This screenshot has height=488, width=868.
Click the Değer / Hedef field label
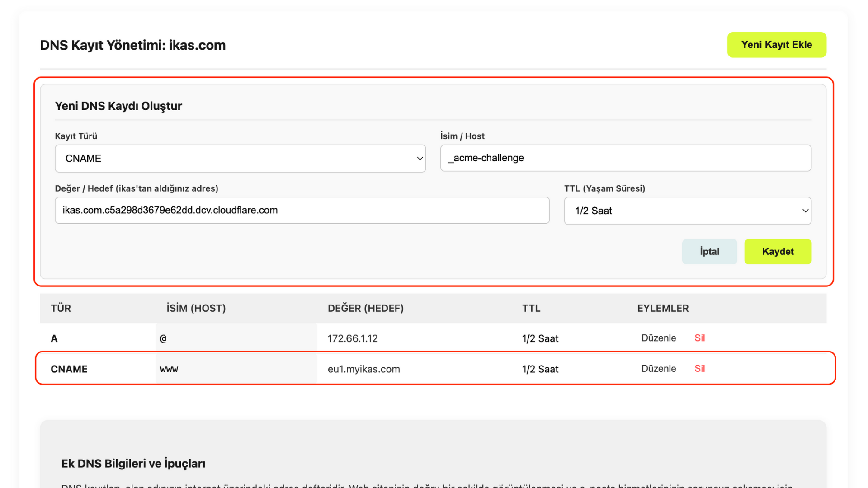tap(137, 188)
